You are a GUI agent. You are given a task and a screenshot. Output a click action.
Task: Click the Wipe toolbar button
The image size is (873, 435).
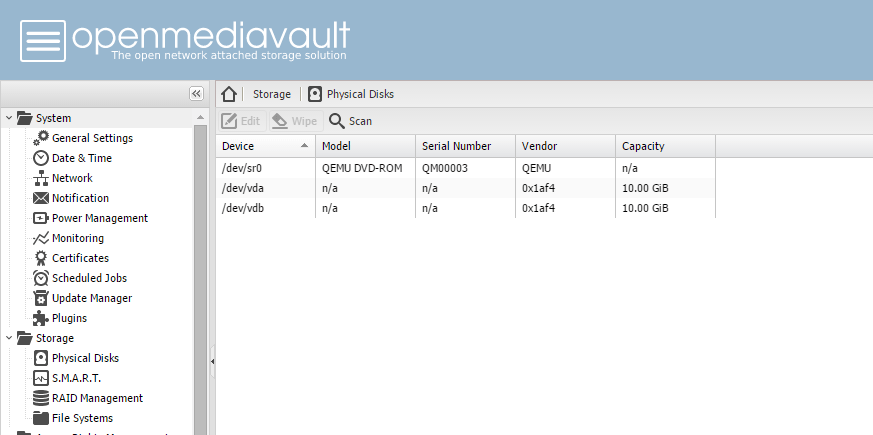coord(296,121)
